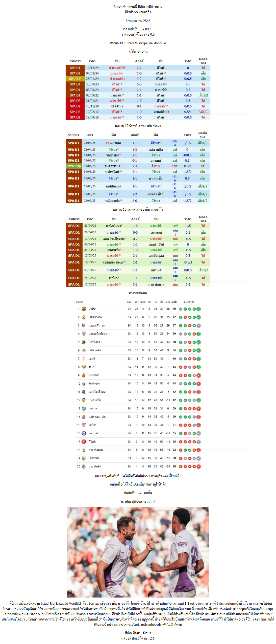The width and height of the screenshot is (276, 644).
Task: Click the ต่าง goal difference column header
Action: [x=168, y=302]
